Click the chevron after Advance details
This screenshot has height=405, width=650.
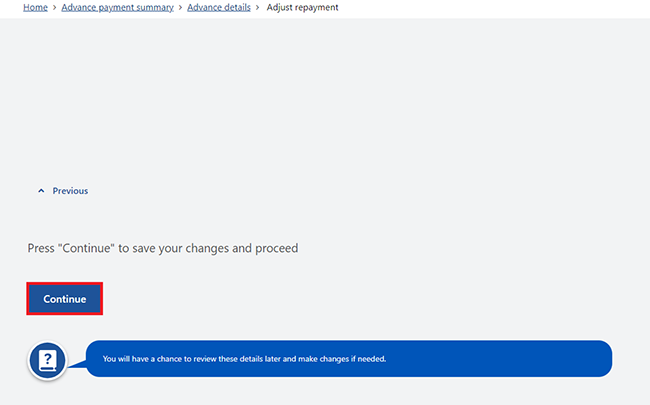coord(257,7)
